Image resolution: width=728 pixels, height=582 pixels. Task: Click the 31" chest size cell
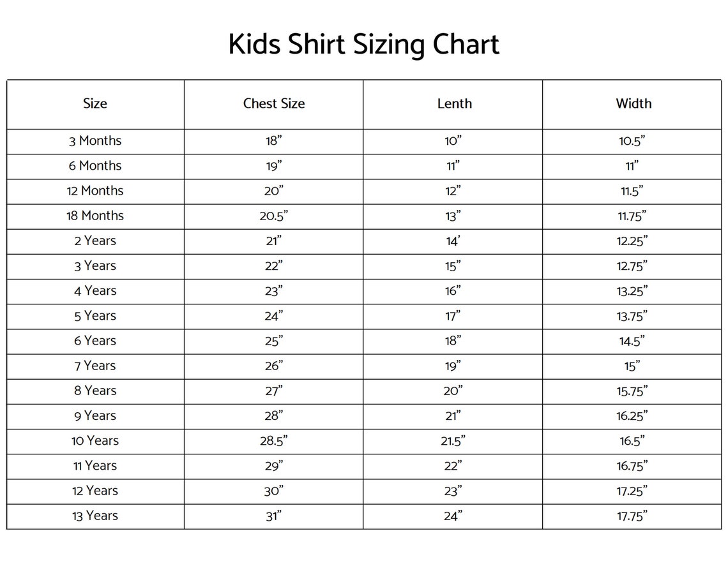point(274,516)
